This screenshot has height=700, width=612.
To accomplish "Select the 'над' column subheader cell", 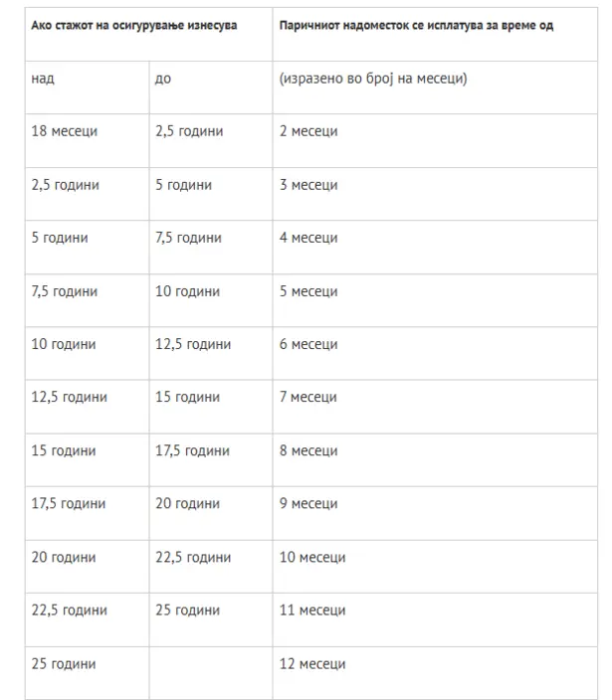I will (x=88, y=87).
